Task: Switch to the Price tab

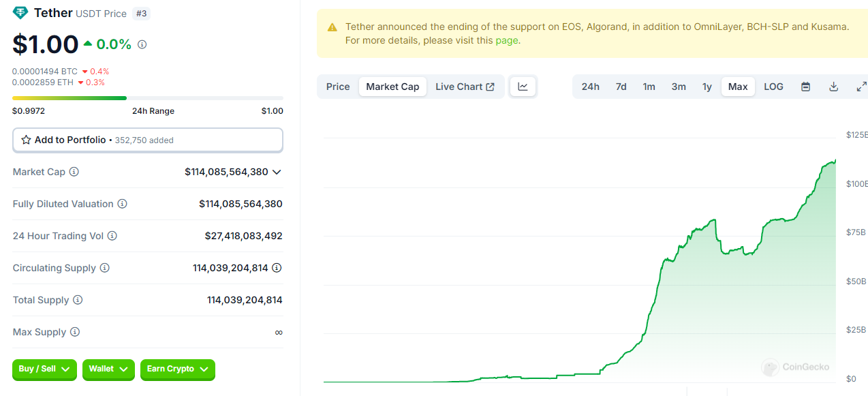Action: point(338,87)
